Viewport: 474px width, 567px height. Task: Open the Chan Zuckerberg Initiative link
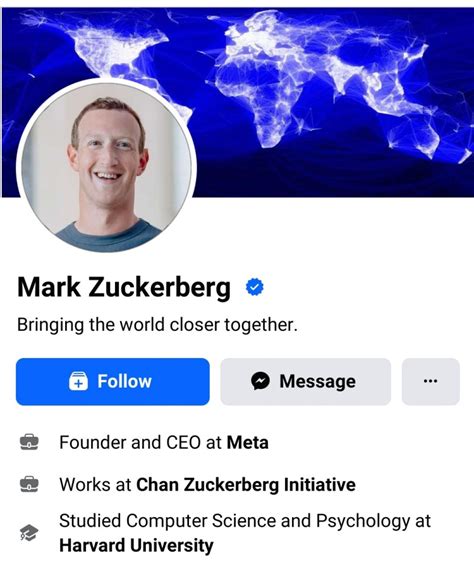tap(246, 485)
